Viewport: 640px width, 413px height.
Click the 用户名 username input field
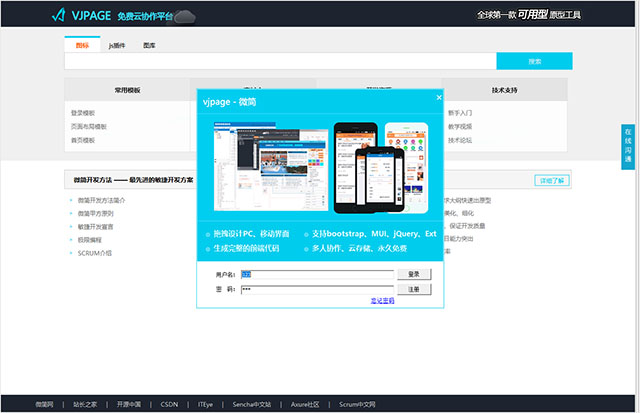[x=317, y=275]
